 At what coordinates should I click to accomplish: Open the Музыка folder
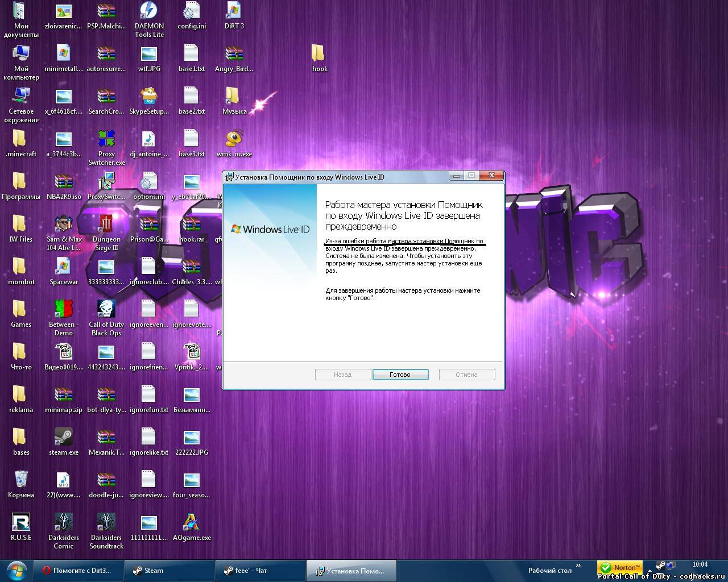[x=234, y=97]
